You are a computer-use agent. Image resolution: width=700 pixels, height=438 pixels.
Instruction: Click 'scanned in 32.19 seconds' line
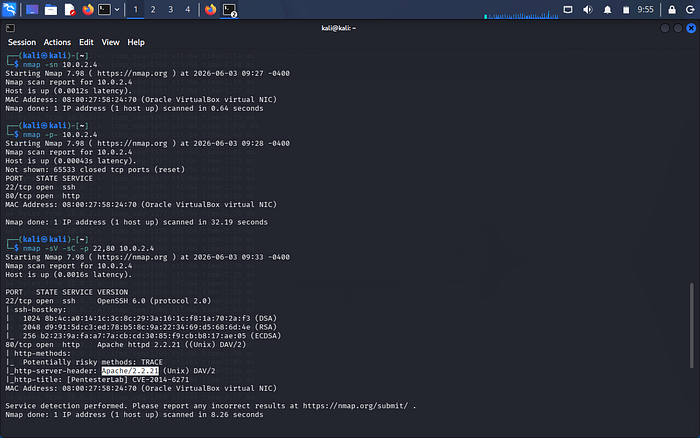click(137, 222)
